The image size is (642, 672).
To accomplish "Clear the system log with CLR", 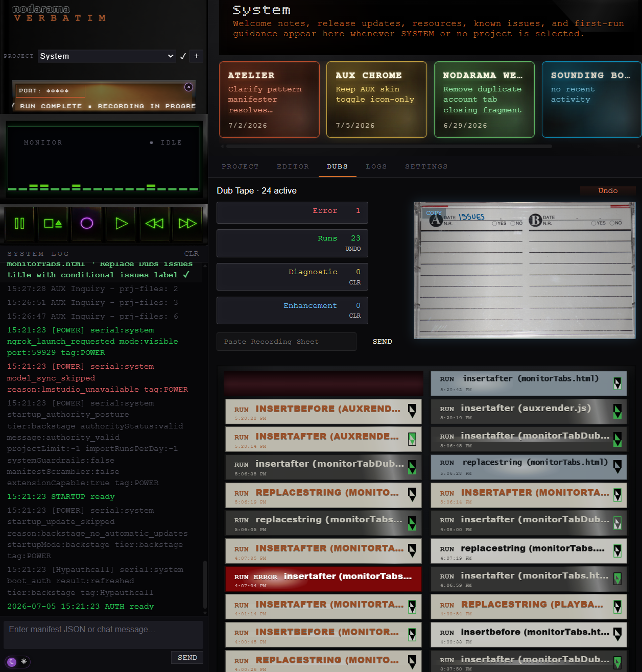I will [192, 254].
